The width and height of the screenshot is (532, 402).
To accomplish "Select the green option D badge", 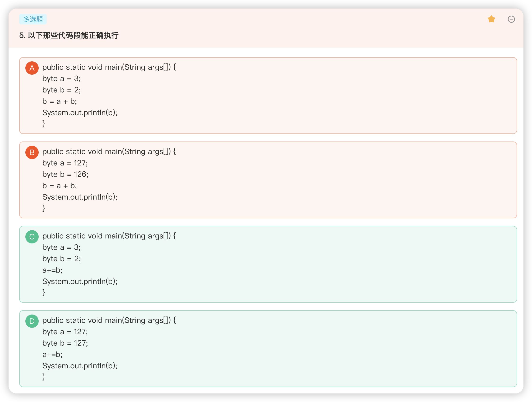I will coord(32,321).
